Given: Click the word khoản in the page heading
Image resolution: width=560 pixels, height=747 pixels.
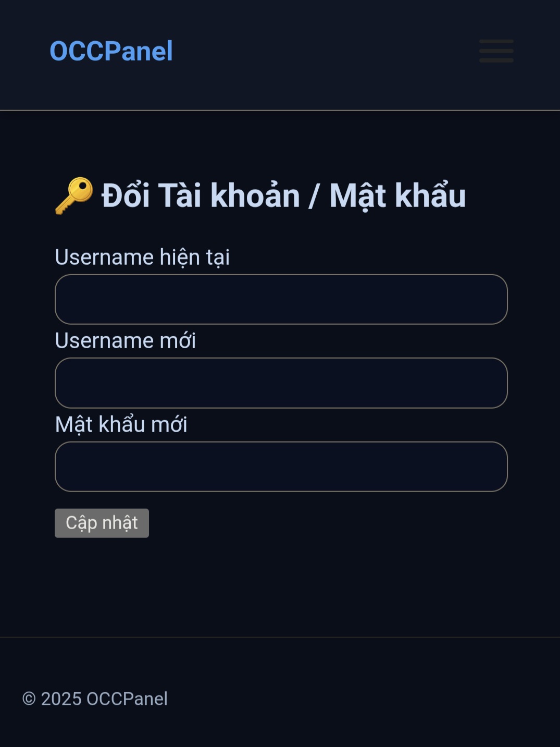Looking at the screenshot, I should coord(255,196).
